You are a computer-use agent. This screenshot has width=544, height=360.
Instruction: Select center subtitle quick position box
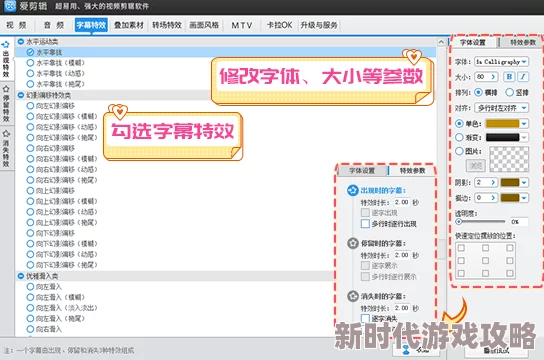coord(485,260)
